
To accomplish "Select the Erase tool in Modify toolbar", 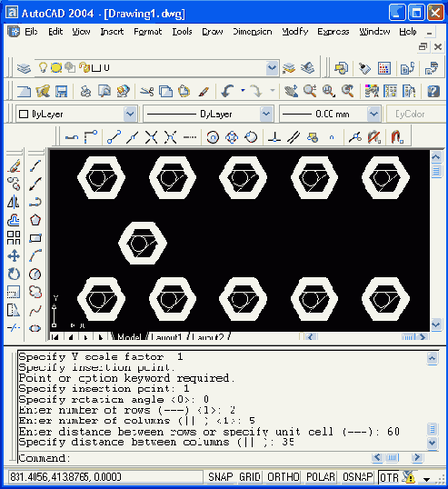I will click(14, 166).
